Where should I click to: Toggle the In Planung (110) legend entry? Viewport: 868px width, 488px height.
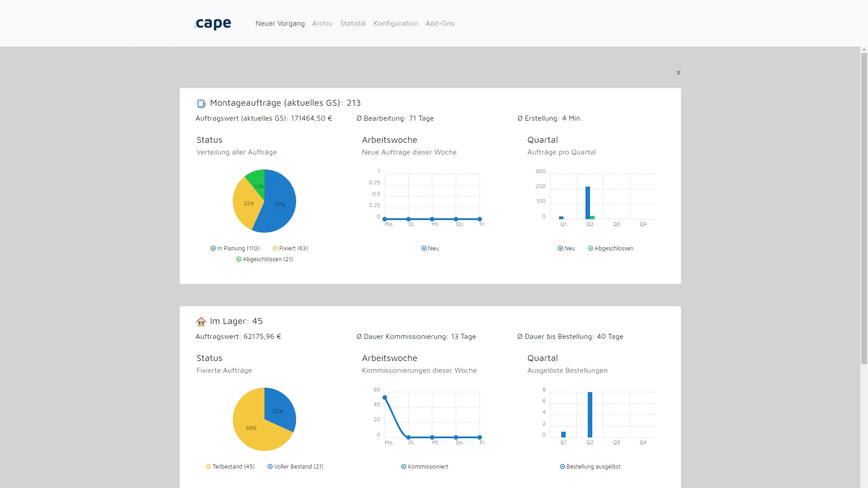pyautogui.click(x=235, y=249)
